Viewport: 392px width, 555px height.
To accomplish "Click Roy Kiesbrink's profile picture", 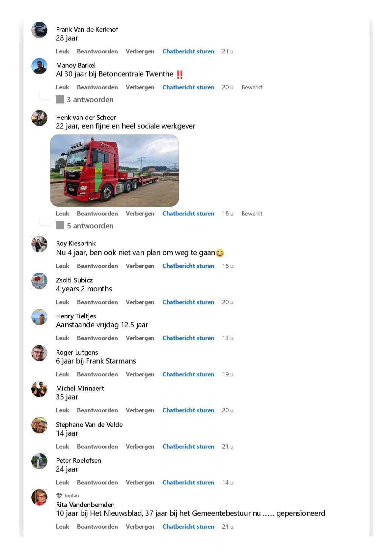I will coord(39,244).
